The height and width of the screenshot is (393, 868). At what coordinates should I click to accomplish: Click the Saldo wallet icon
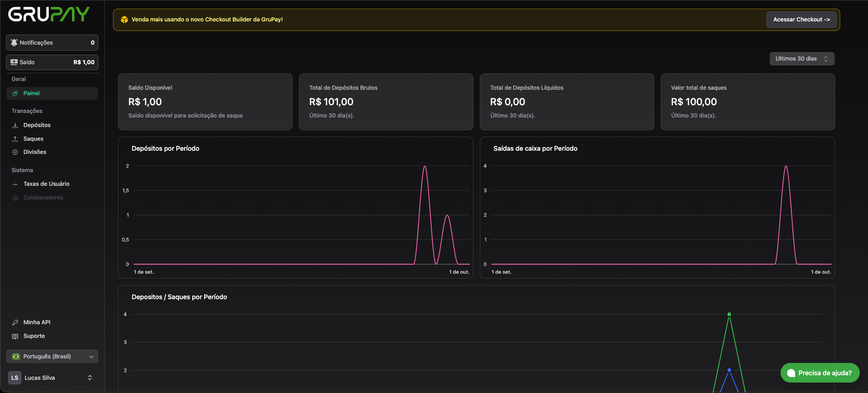(14, 62)
